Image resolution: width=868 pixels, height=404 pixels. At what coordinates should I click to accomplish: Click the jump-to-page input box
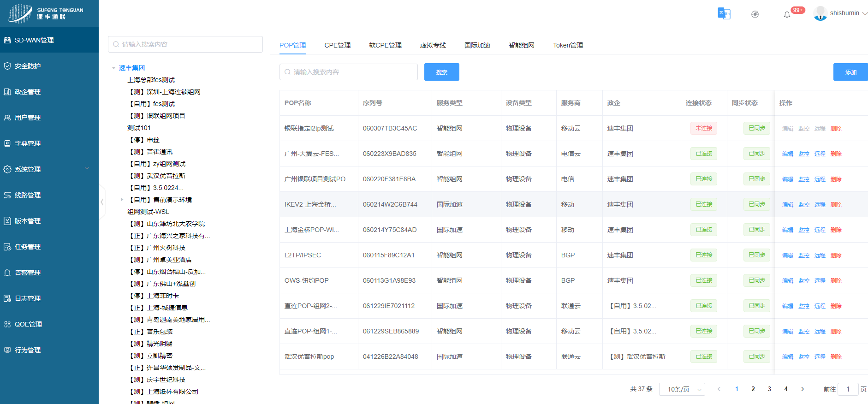(x=848, y=389)
